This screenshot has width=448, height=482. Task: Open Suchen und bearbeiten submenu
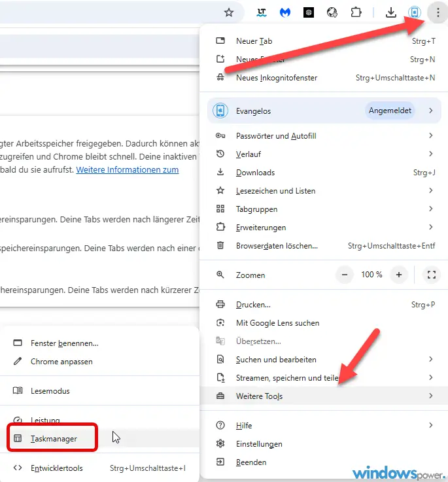point(324,360)
